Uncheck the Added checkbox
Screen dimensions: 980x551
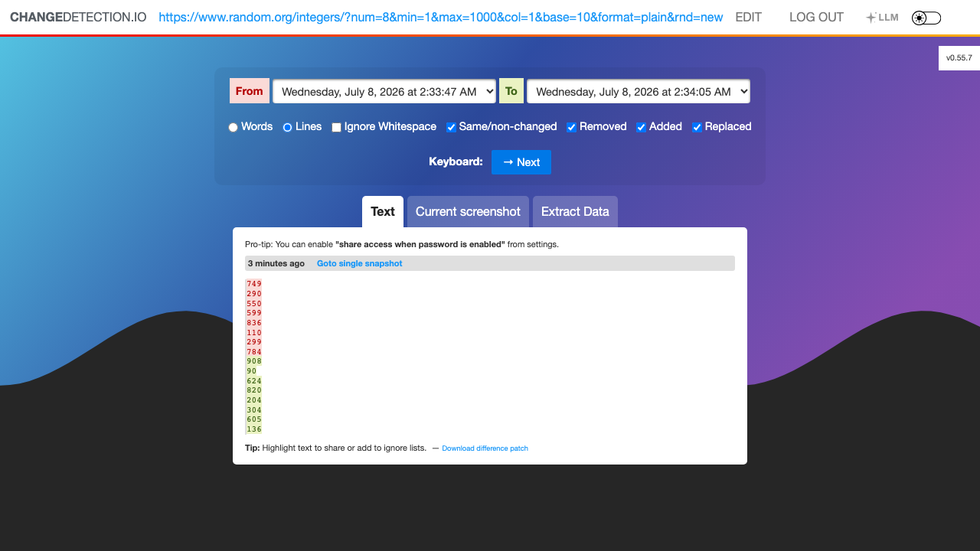click(642, 127)
